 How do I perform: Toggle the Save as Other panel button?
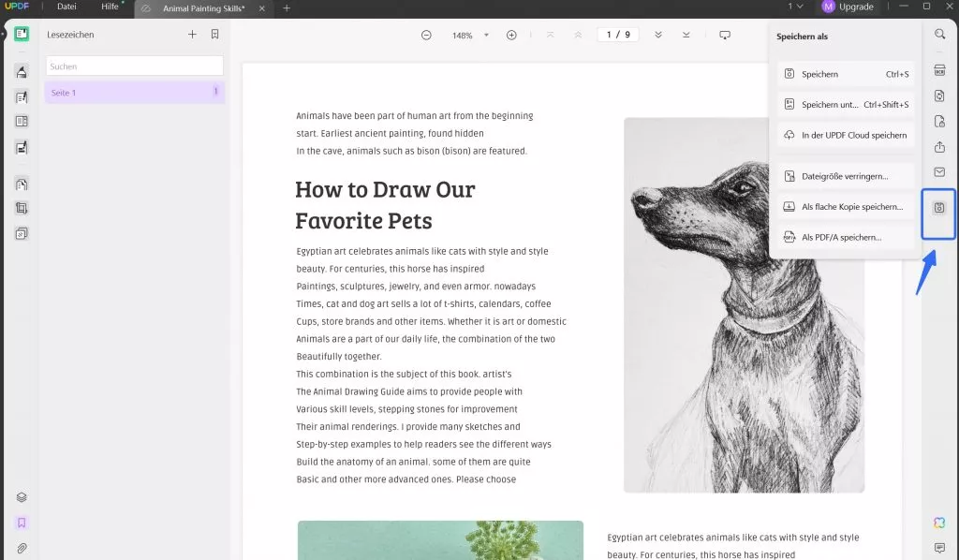click(x=939, y=208)
